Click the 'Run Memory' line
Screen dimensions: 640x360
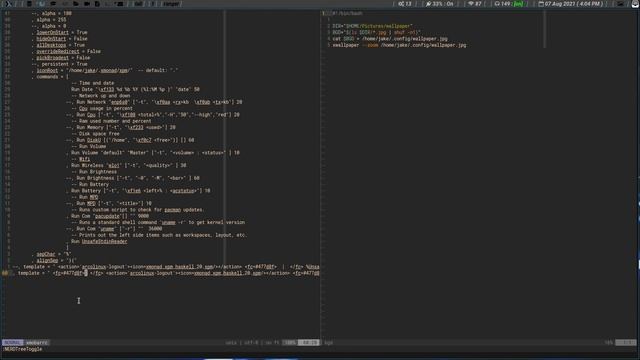[121, 127]
